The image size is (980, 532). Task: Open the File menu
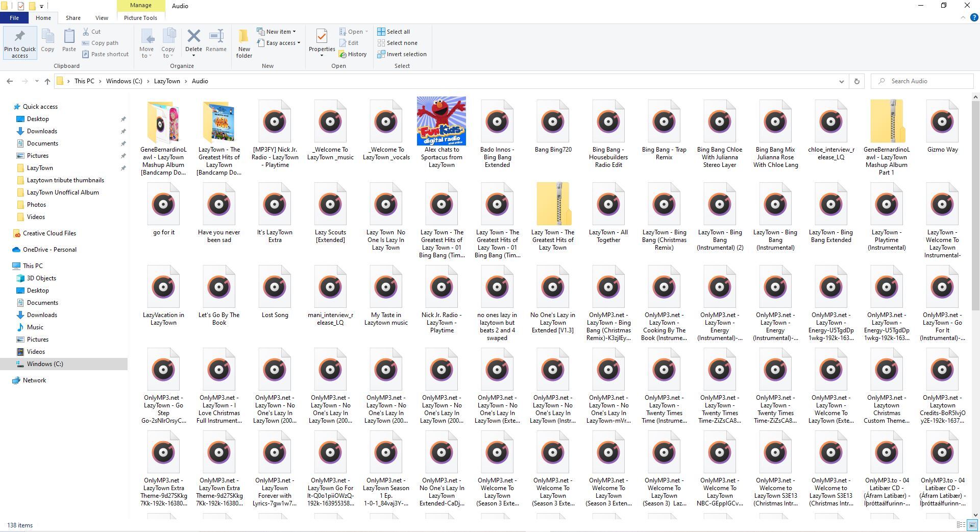(14, 18)
